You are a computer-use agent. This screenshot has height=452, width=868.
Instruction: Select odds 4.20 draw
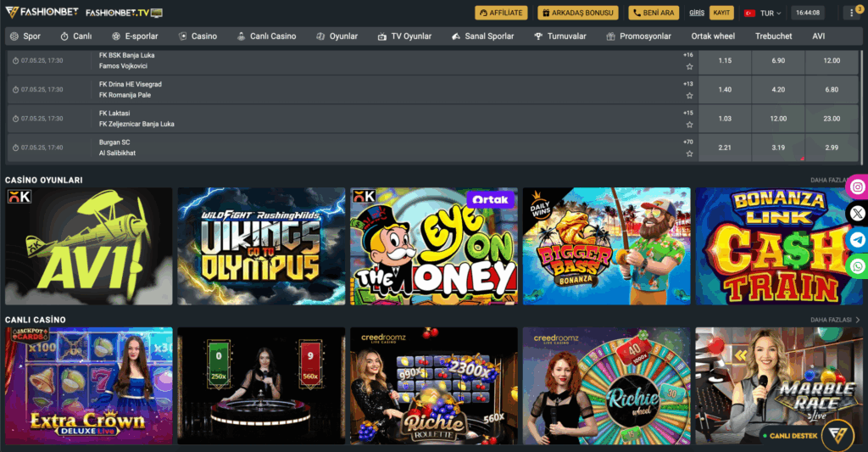pos(778,90)
